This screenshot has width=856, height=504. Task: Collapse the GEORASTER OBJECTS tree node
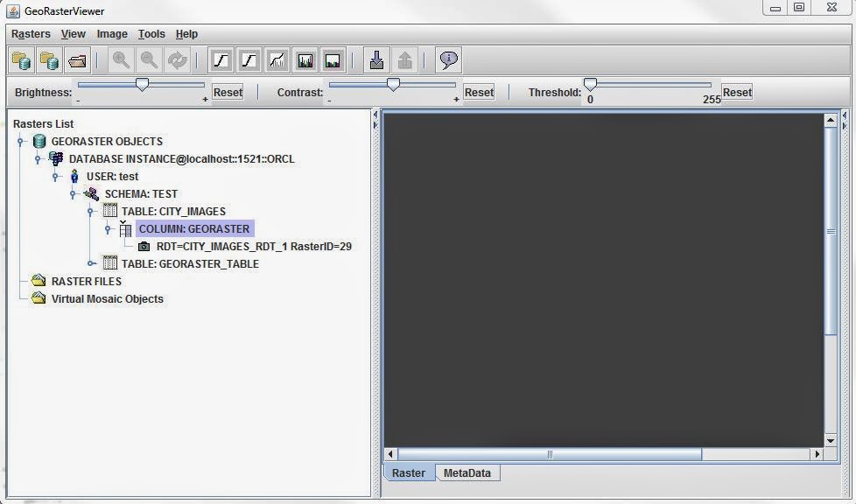click(20, 142)
